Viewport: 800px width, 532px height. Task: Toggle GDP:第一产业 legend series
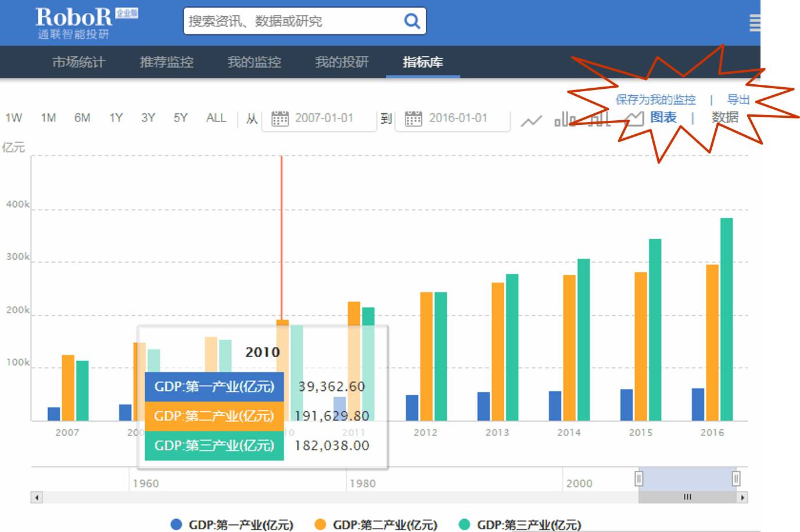(232, 524)
